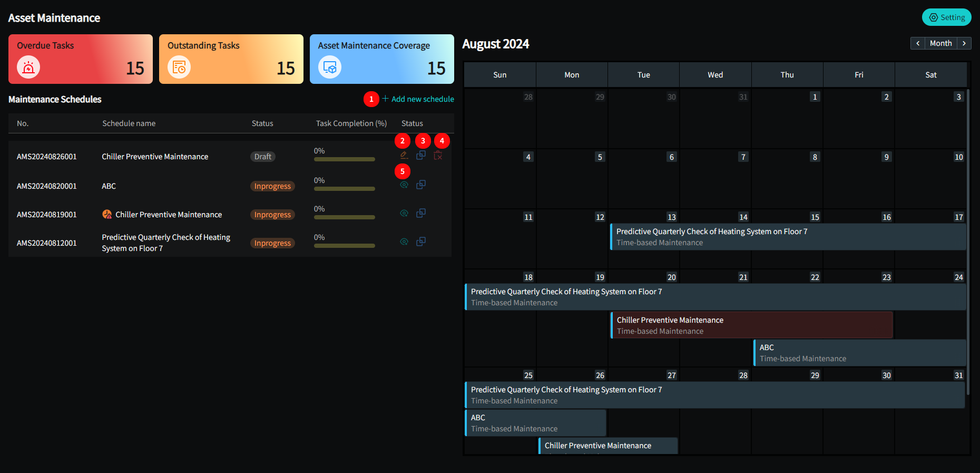Screen dimensions: 980x473
Task: Click Add new schedule link
Action: [418, 99]
